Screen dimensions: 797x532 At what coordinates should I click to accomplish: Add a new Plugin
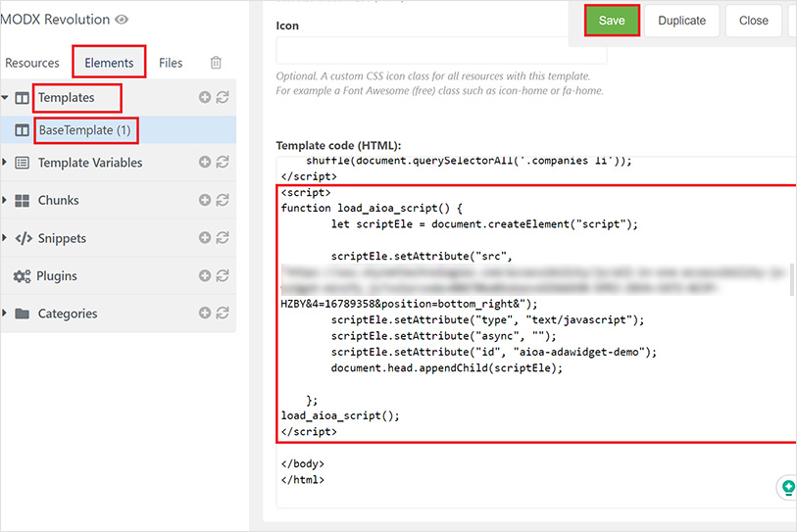click(205, 275)
